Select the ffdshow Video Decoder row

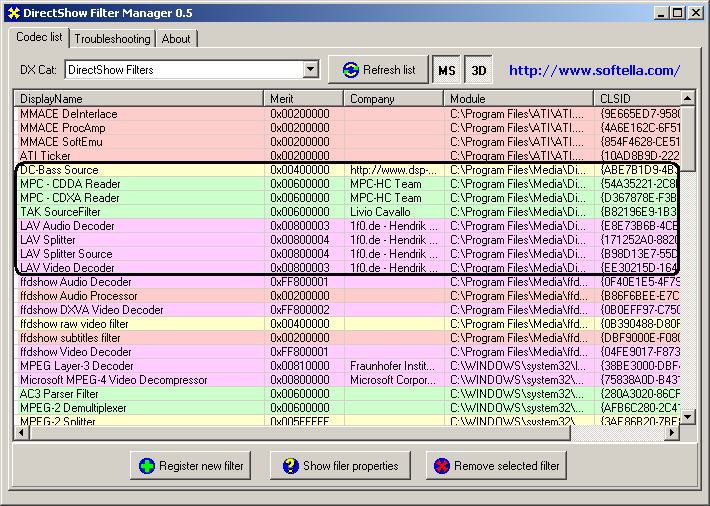347,352
